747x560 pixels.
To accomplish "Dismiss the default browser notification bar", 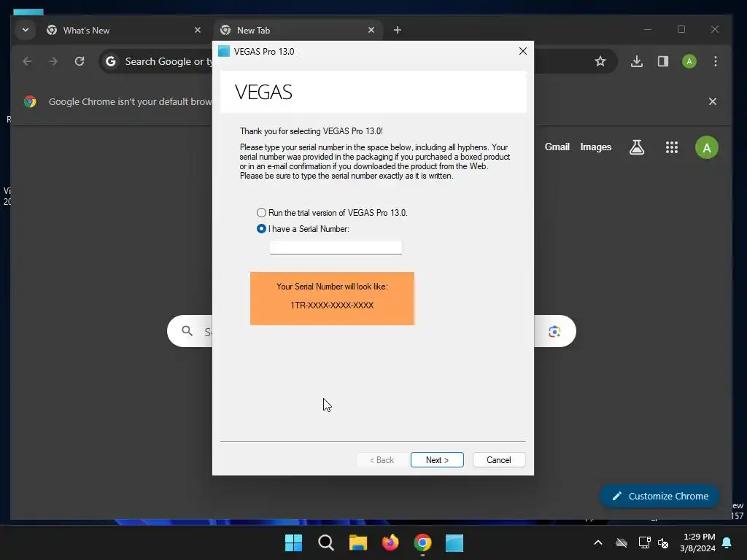I will pyautogui.click(x=712, y=101).
